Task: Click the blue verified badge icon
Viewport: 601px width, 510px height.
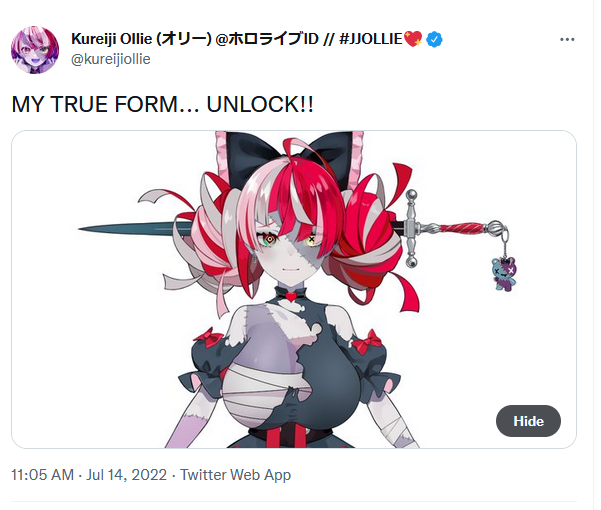Action: pyautogui.click(x=434, y=39)
